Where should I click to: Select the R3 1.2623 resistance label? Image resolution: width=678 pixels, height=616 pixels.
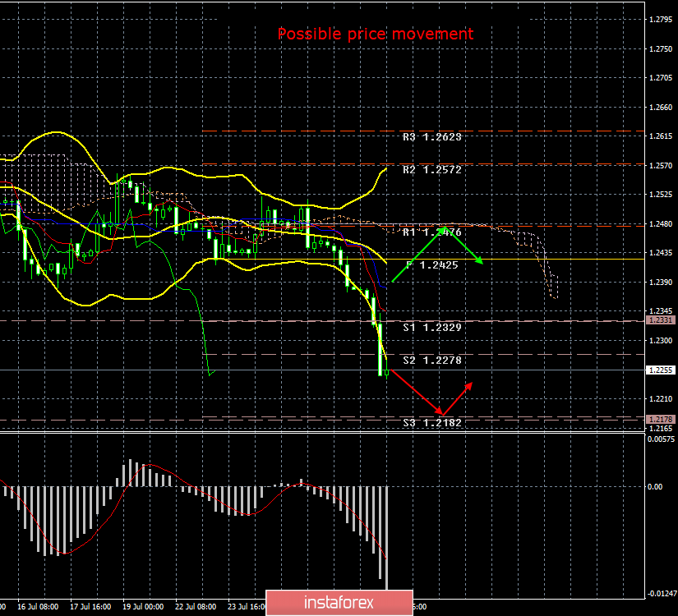click(432, 137)
